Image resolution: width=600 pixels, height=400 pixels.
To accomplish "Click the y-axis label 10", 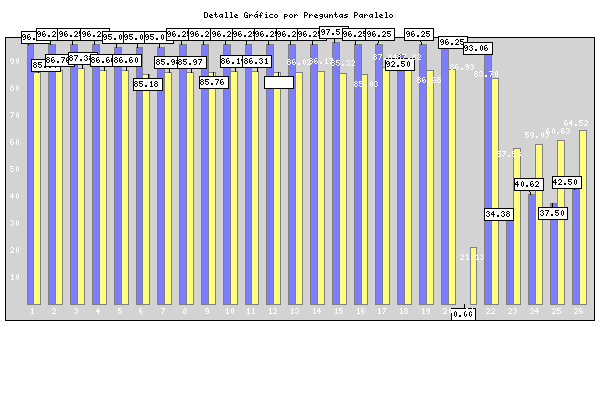I will [x=15, y=277].
